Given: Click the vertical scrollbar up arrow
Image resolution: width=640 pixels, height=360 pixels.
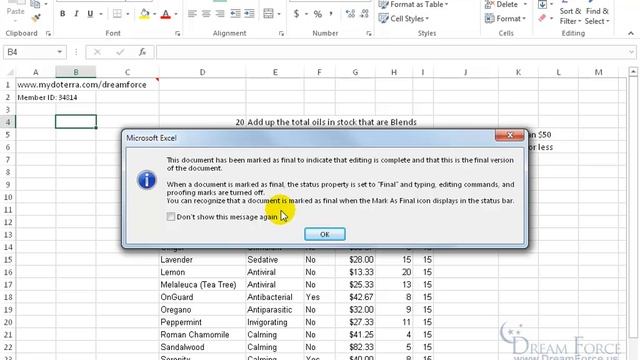Looking at the screenshot, I should (x=633, y=72).
